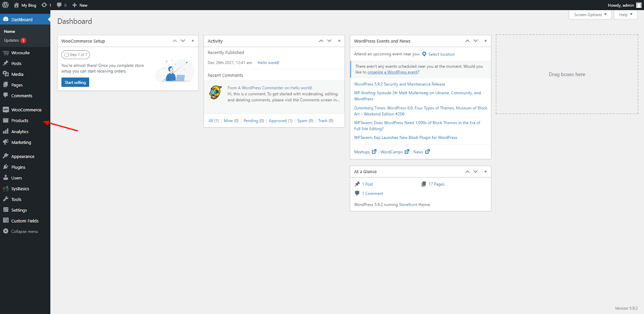Open the Appearance menu label
Image resolution: width=644 pixels, height=314 pixels.
tap(23, 157)
